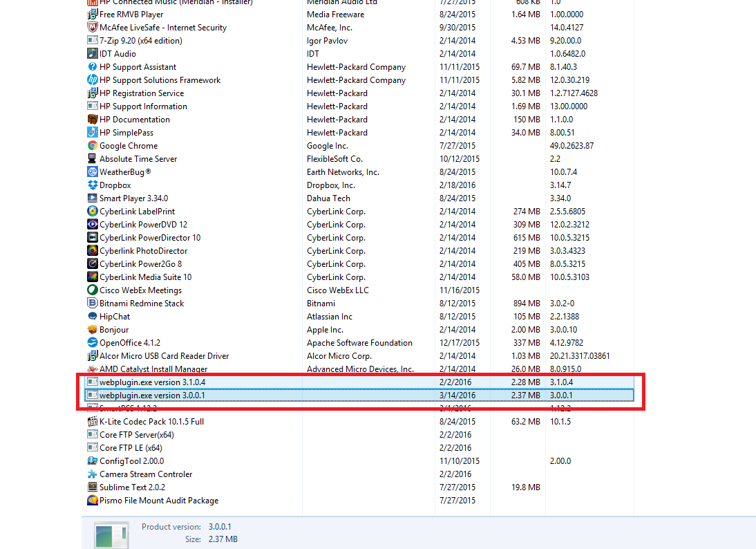The height and width of the screenshot is (549, 756).
Task: Click the Product version value in details pane
Action: click(x=220, y=527)
